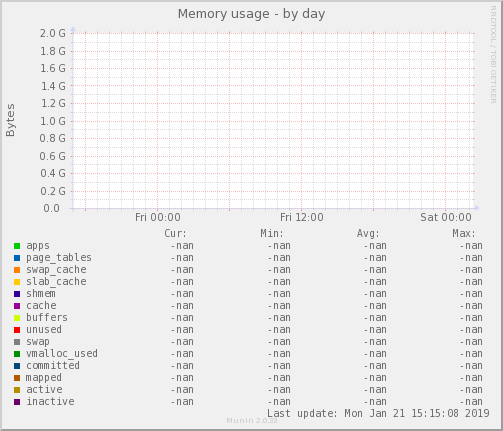This screenshot has height=431, width=503.
Task: Click the 'Bytes' y-axis label
Action: point(10,120)
